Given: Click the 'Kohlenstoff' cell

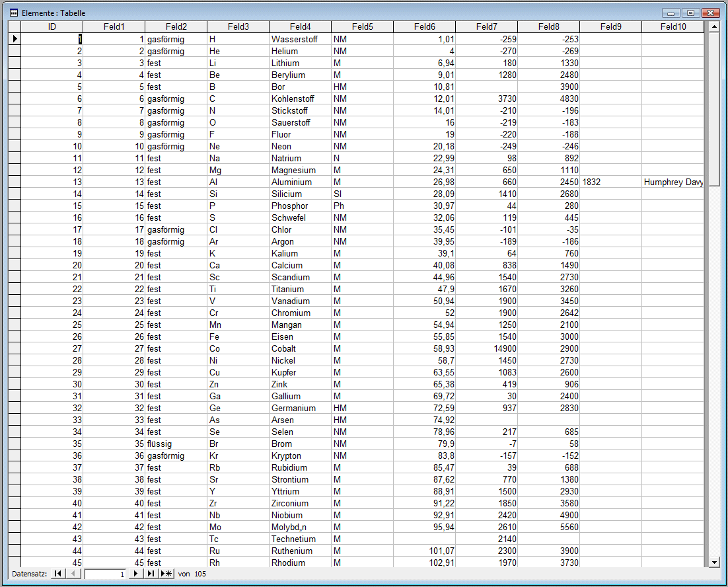Looking at the screenshot, I should click(301, 99).
